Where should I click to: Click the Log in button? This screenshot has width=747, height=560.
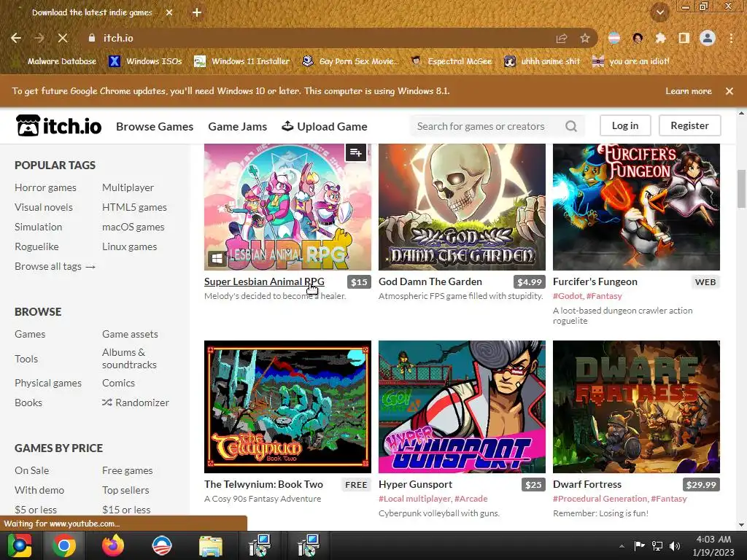[624, 125]
